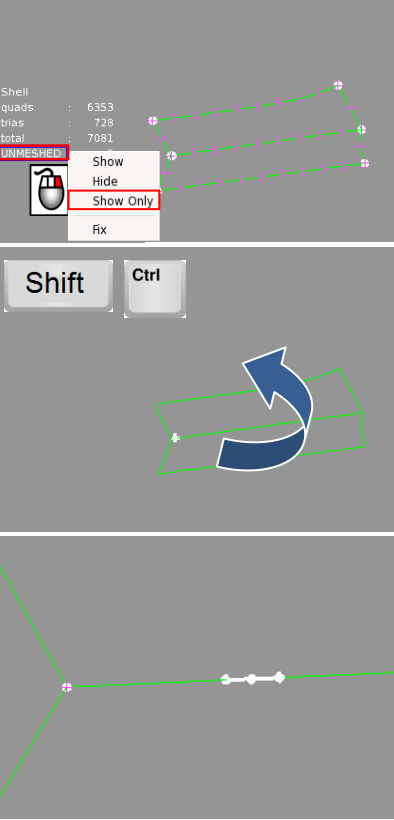394x820 pixels.
Task: Select the junction point where three green lines meet
Action: coord(66,687)
